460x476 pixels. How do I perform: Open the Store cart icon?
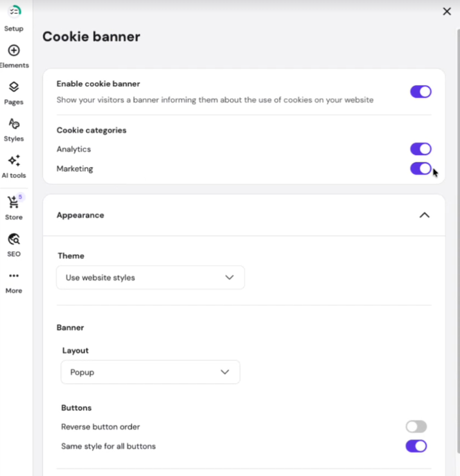click(14, 202)
